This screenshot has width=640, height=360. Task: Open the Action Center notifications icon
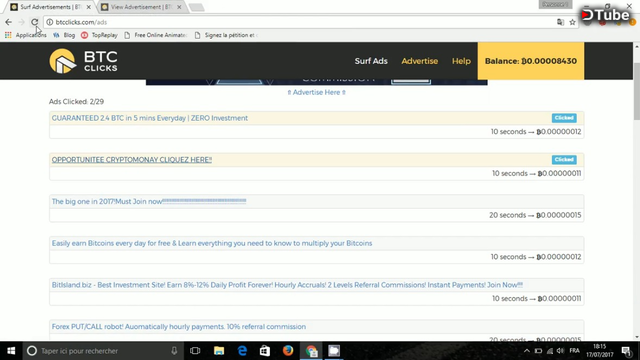(627, 351)
